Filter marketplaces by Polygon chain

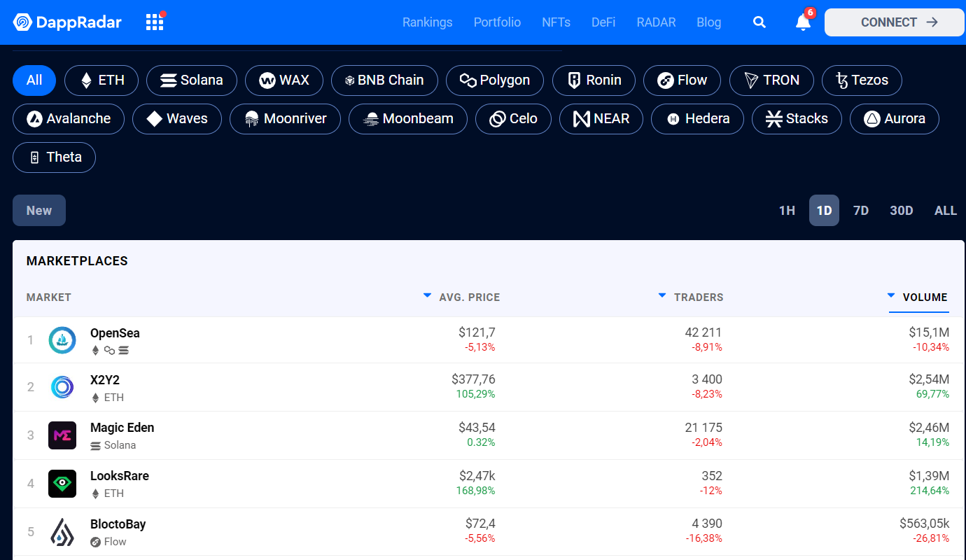point(495,80)
